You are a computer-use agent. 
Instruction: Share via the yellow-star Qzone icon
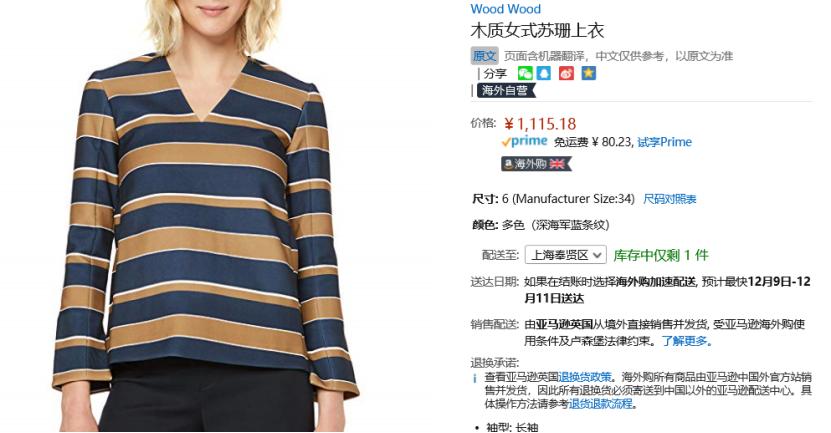click(x=588, y=73)
